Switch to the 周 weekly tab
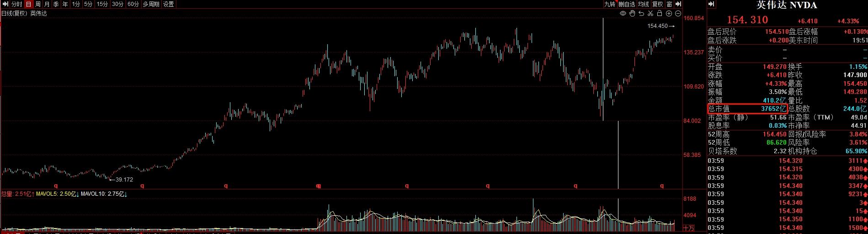Viewport: 868px width, 234px height. coord(37,4)
